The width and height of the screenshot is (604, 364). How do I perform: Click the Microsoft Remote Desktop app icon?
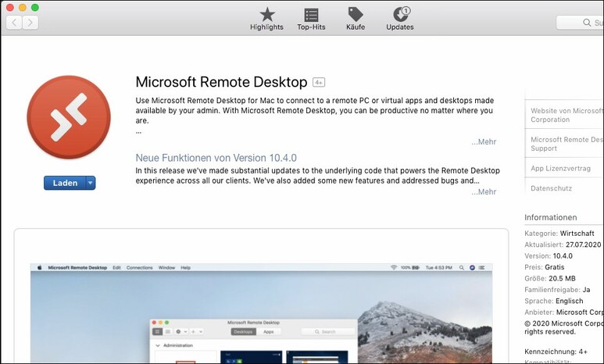tap(69, 117)
